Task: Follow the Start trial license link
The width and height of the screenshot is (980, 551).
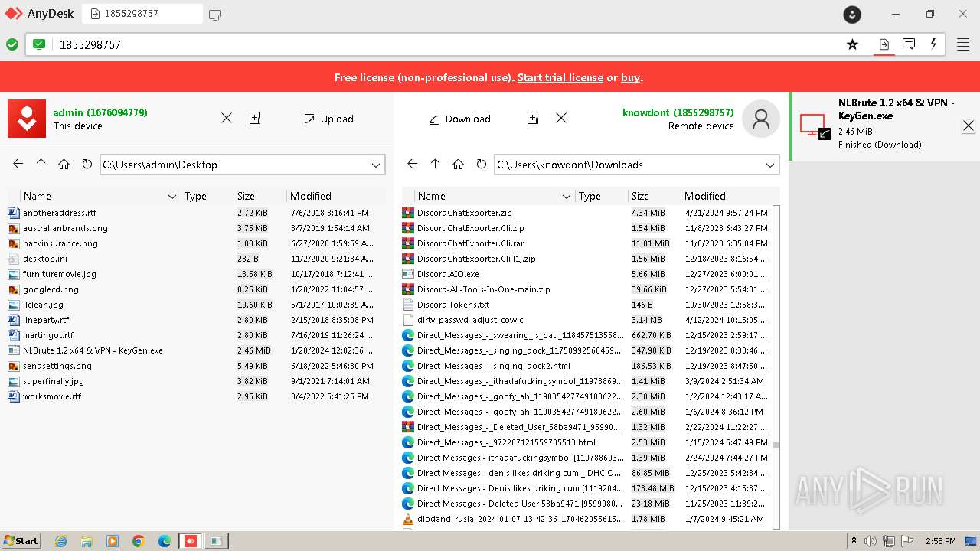Action: click(x=560, y=77)
